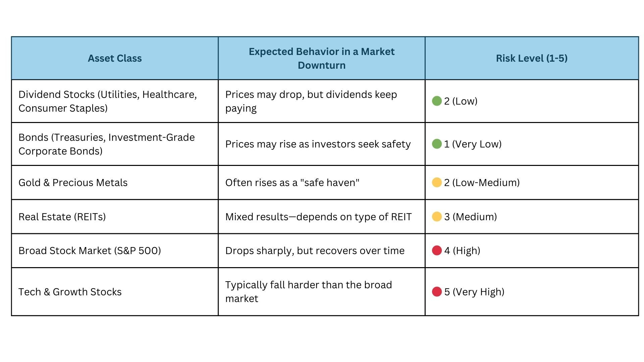Click the Broad Stock Market (S&P 500) cell
This screenshot has width=644, height=362.
[90, 251]
